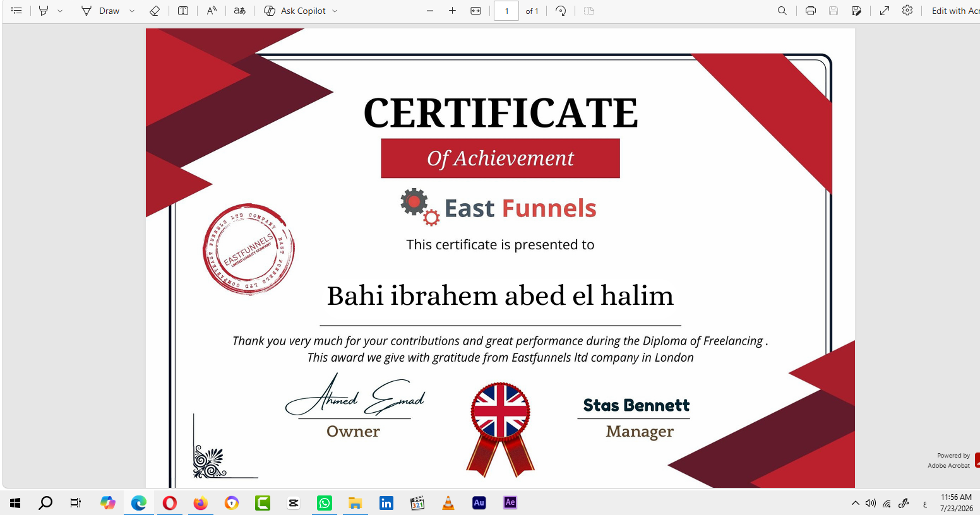This screenshot has height=515, width=980.
Task: Click the Manager label on certificate
Action: click(640, 432)
